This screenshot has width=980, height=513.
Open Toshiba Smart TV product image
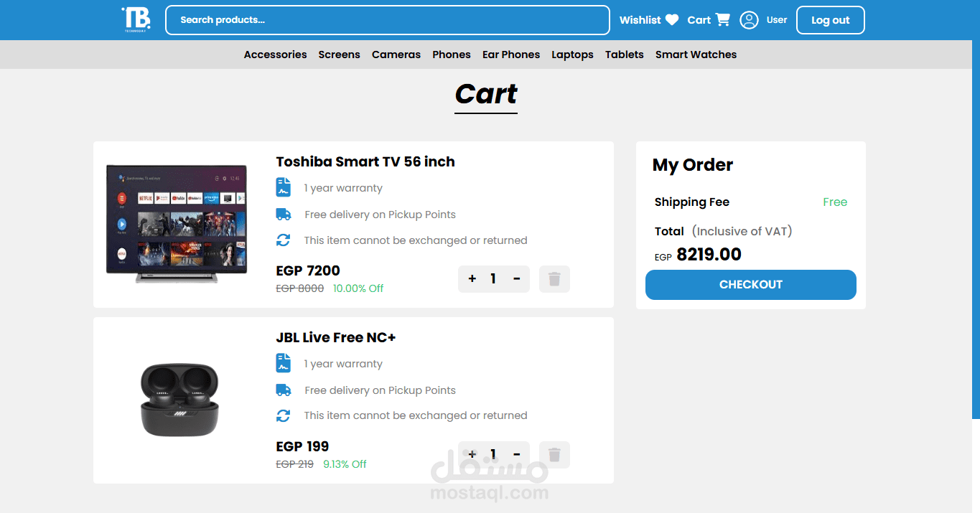coord(177,224)
